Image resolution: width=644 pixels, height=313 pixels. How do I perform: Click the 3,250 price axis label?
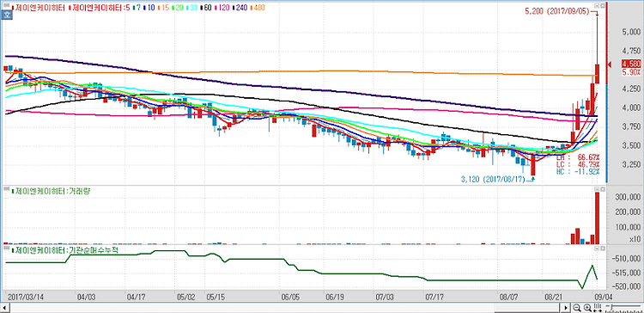632,165
